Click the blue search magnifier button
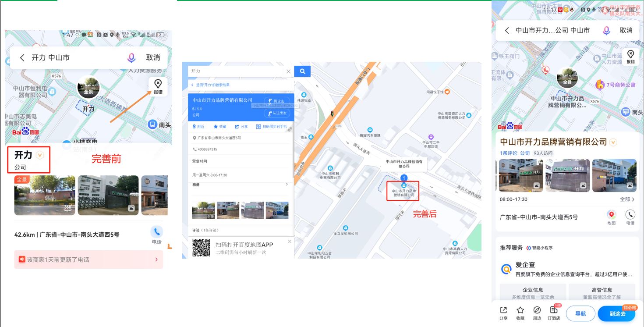Image resolution: width=644 pixels, height=327 pixels. (x=302, y=71)
